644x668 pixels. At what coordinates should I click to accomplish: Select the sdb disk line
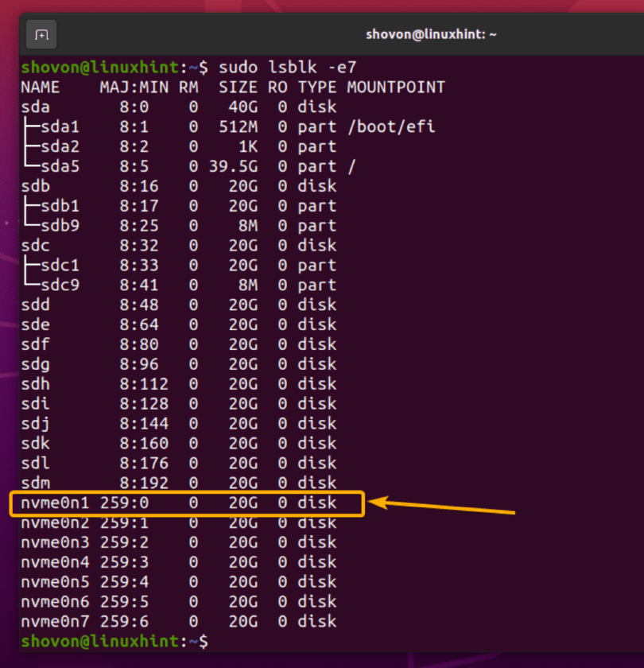pos(34,186)
